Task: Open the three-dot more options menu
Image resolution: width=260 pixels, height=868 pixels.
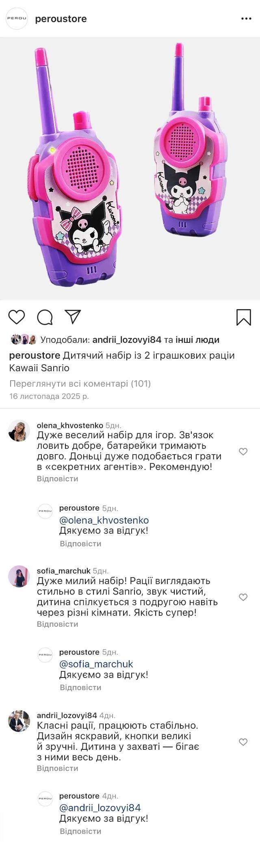Action: (246, 19)
